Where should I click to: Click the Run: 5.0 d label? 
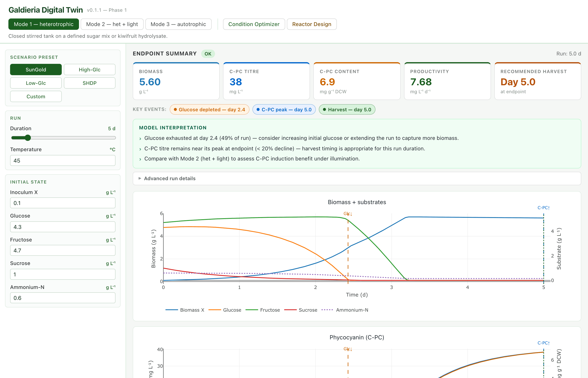568,54
